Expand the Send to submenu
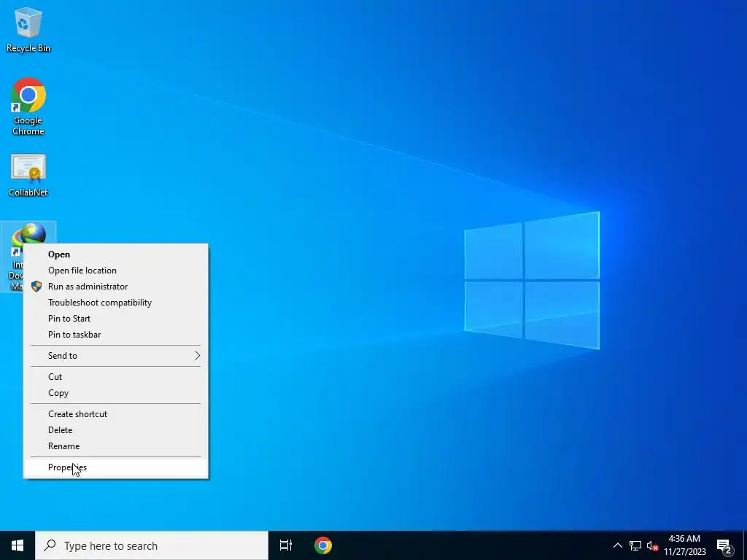 pyautogui.click(x=116, y=356)
